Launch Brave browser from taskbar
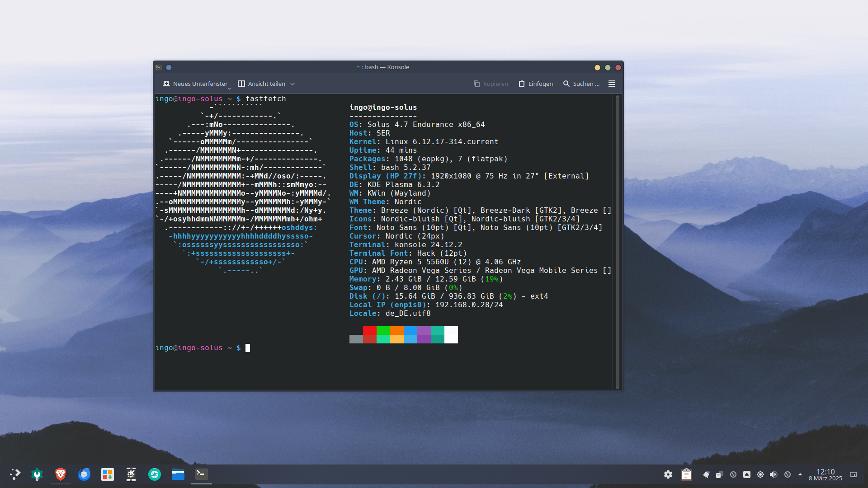 (x=61, y=474)
